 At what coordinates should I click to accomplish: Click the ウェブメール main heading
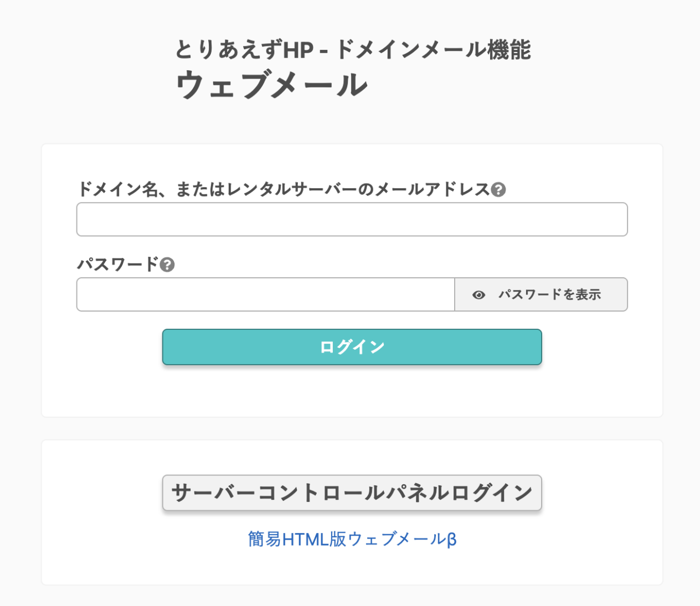pos(271,85)
